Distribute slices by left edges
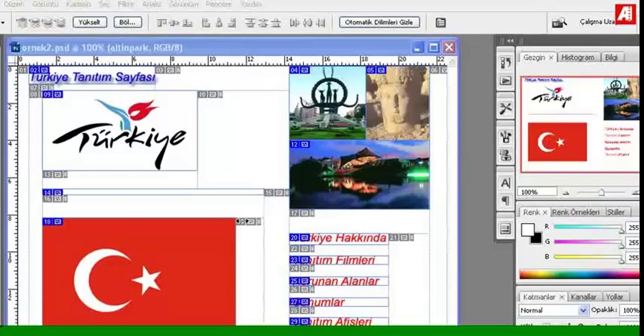The image size is (644, 336). pos(294,22)
